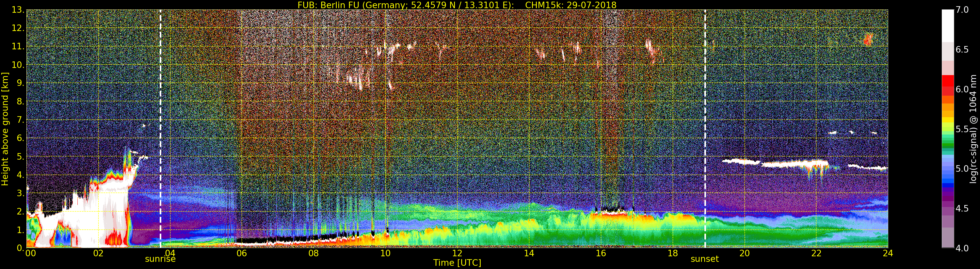Click time-axis tick label "04"
The width and height of the screenshot is (980, 269).
click(x=170, y=253)
